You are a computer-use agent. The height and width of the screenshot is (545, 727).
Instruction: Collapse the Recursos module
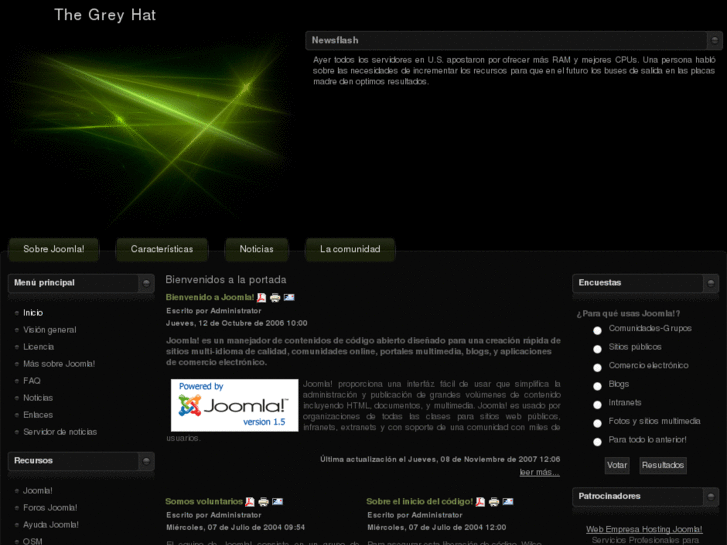pyautogui.click(x=146, y=461)
